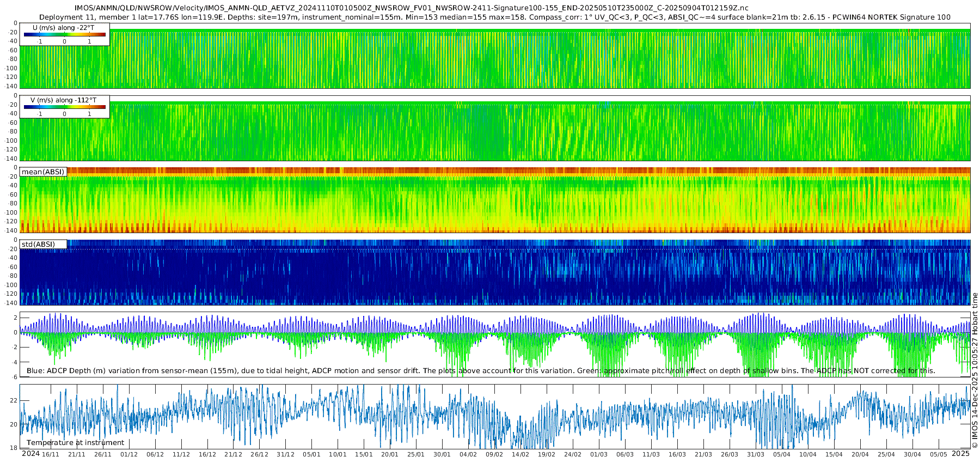Viewport: 980px width, 463px height.
Task: Click the 'mean(ABSI)' panel label
Action: [x=43, y=172]
